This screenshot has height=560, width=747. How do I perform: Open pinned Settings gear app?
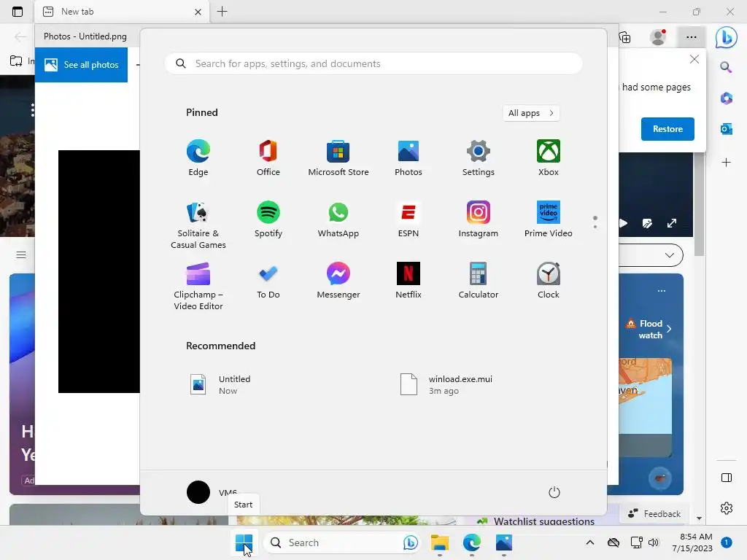[x=479, y=158]
